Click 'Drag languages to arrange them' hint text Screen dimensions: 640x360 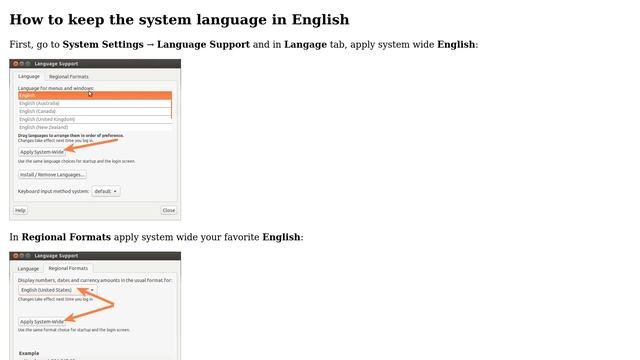[x=71, y=136]
